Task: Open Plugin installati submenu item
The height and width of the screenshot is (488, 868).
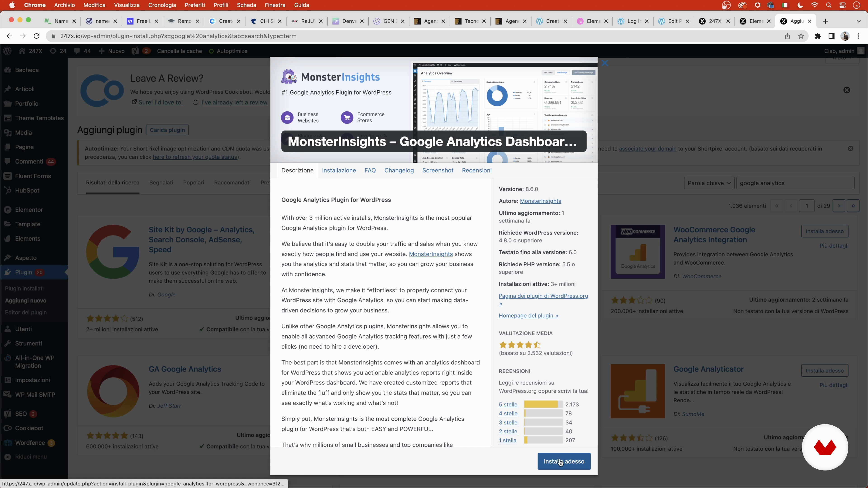Action: (24, 288)
